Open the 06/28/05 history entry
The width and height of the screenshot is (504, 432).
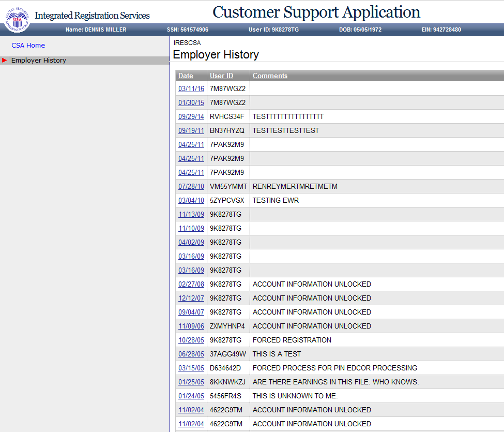191,354
